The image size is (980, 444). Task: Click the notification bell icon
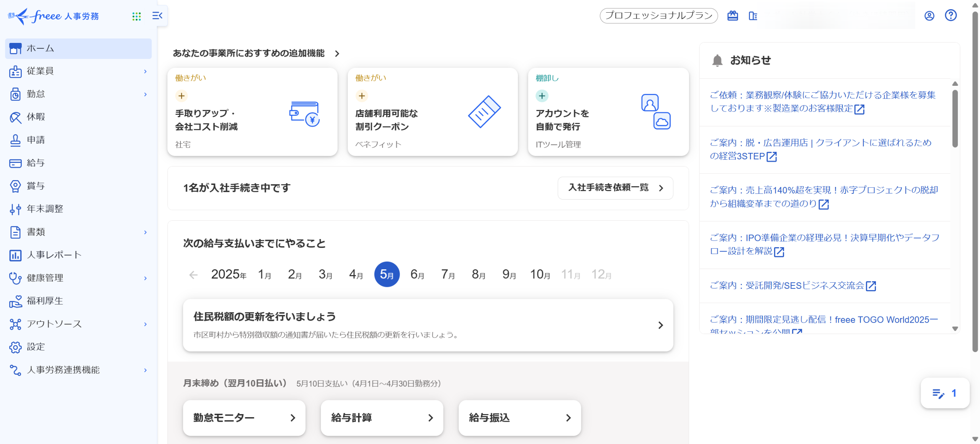pyautogui.click(x=717, y=61)
